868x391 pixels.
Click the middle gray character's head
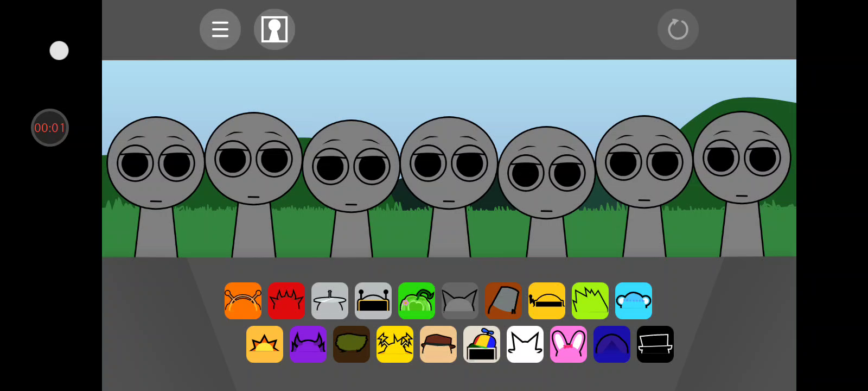tap(449, 163)
